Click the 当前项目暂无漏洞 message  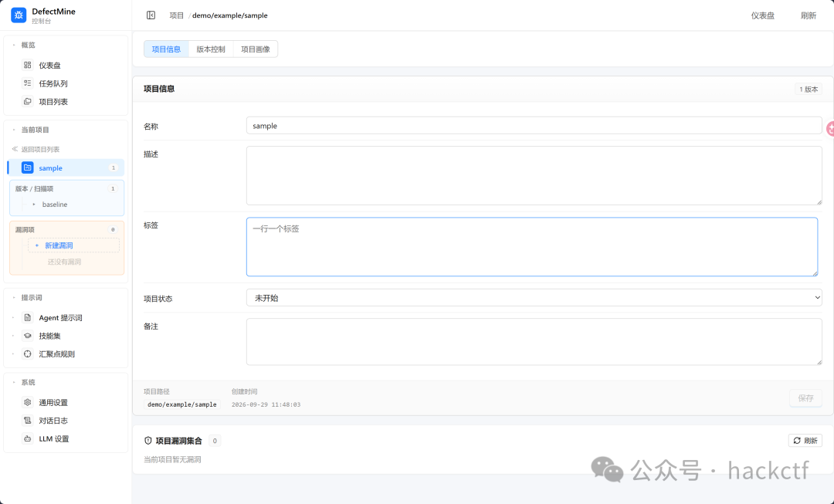pyautogui.click(x=172, y=459)
